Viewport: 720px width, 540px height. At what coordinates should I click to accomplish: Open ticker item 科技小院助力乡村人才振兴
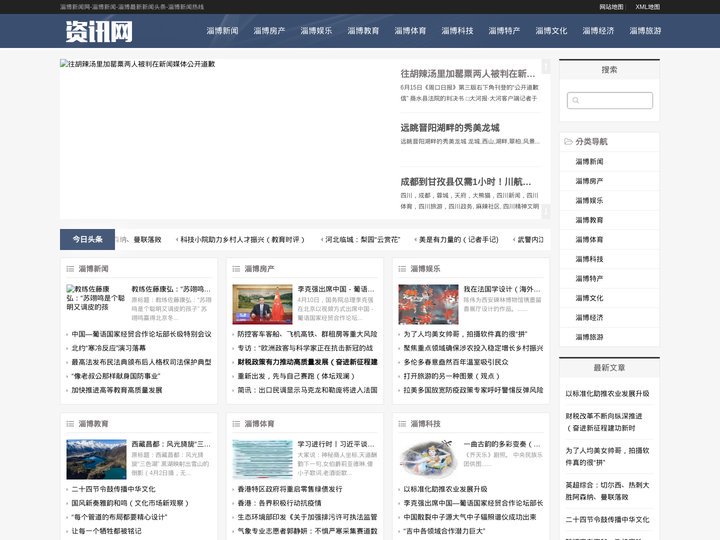242,240
